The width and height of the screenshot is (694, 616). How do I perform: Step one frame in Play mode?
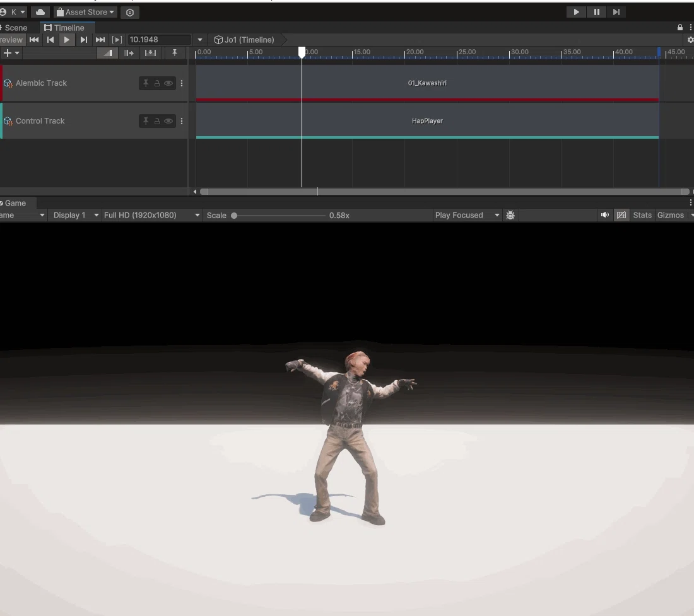616,12
